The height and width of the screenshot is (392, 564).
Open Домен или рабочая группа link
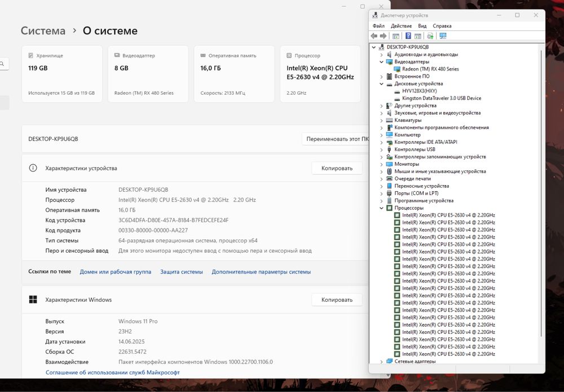[116, 272]
